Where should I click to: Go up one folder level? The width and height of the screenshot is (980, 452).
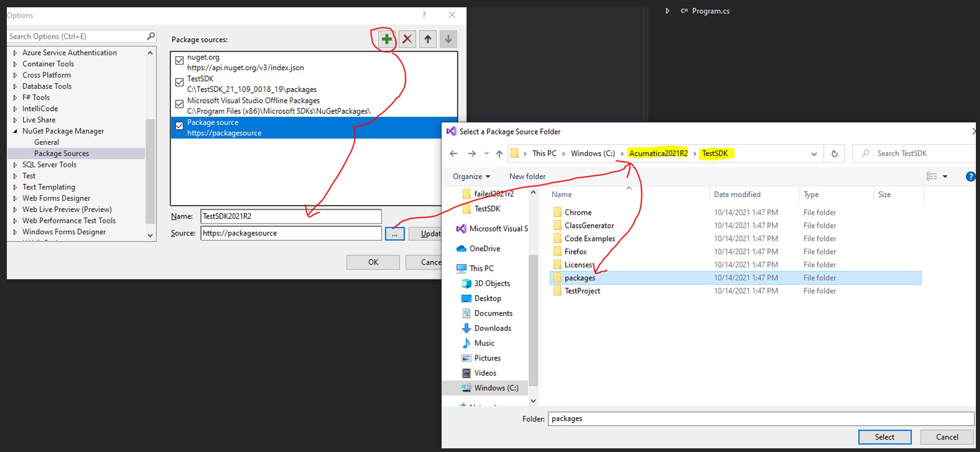[499, 154]
